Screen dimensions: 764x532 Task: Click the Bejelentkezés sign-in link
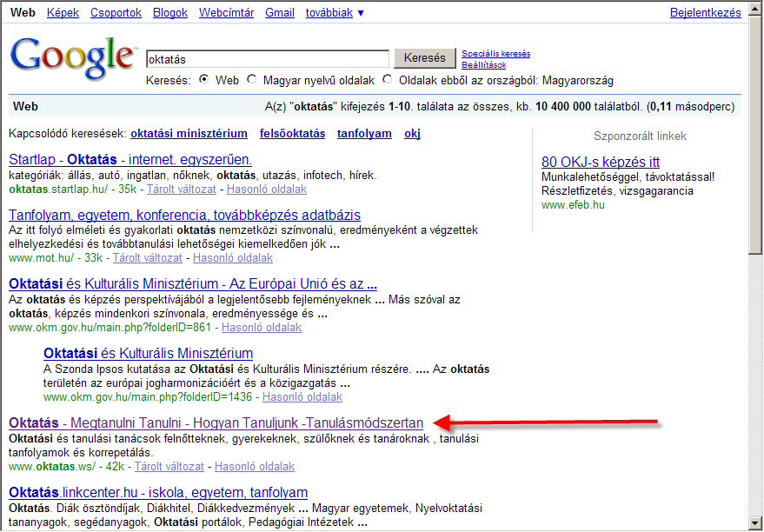[x=706, y=13]
